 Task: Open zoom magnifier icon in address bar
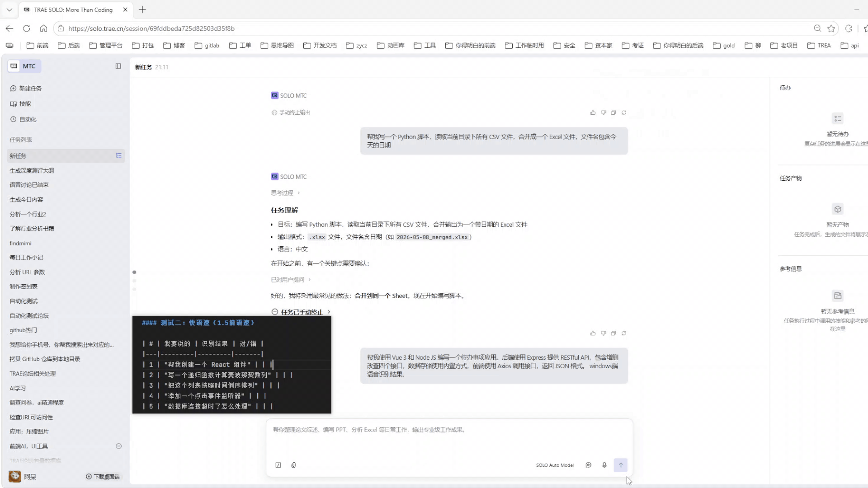click(x=817, y=28)
